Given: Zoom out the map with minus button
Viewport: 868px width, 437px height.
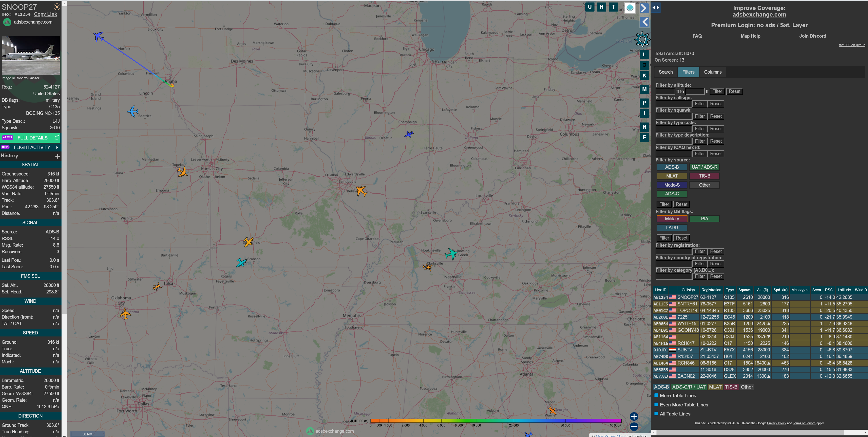Looking at the screenshot, I should [x=634, y=427].
